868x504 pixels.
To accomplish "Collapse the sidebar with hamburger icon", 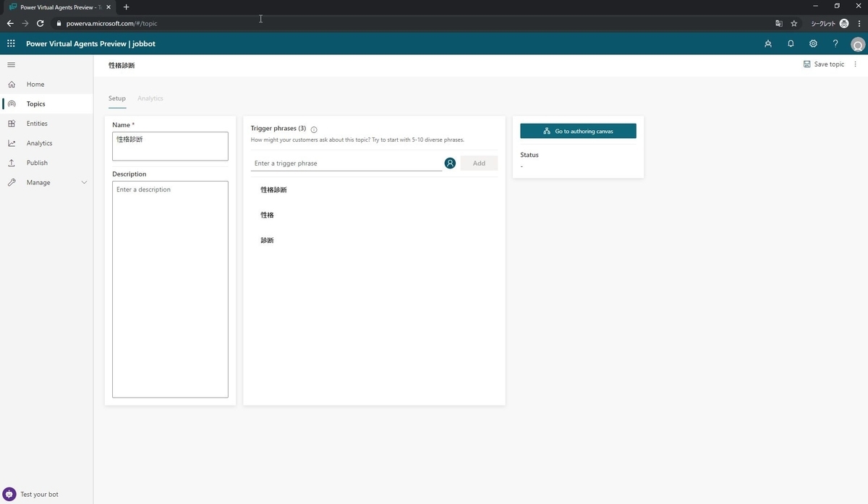I will tap(11, 65).
